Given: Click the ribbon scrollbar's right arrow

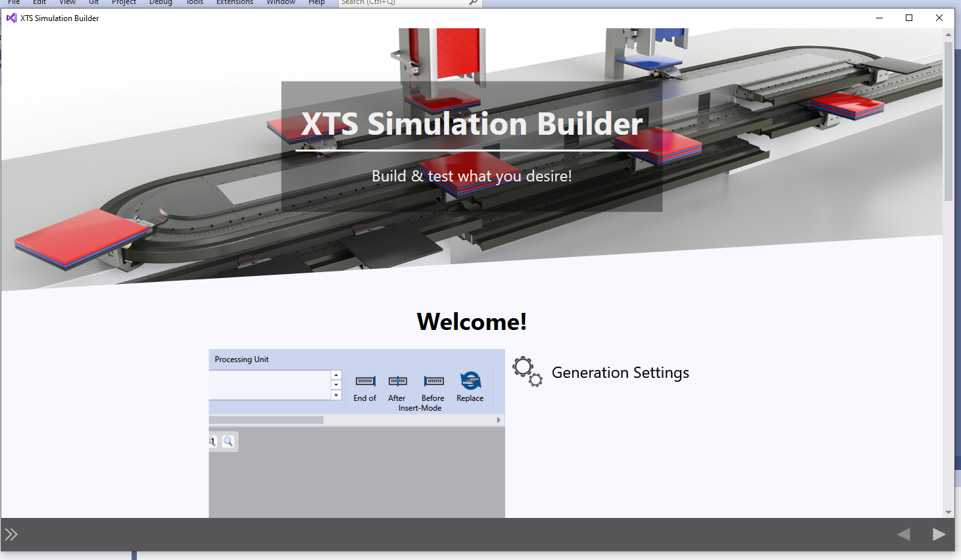Looking at the screenshot, I should (x=499, y=420).
